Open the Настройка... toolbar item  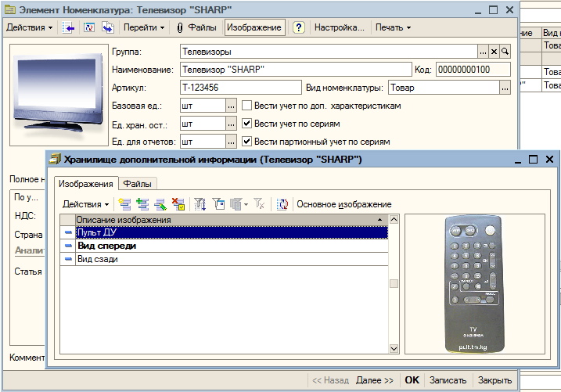pos(339,27)
